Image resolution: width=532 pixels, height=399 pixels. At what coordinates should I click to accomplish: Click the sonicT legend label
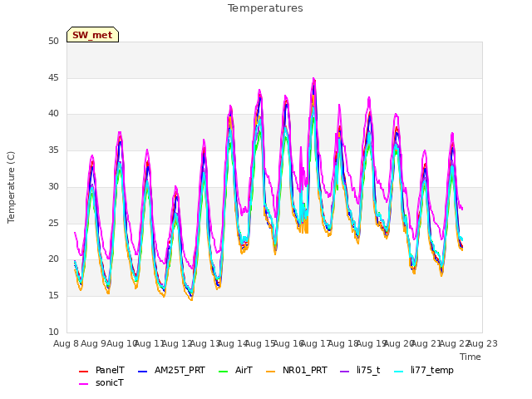coord(110,382)
